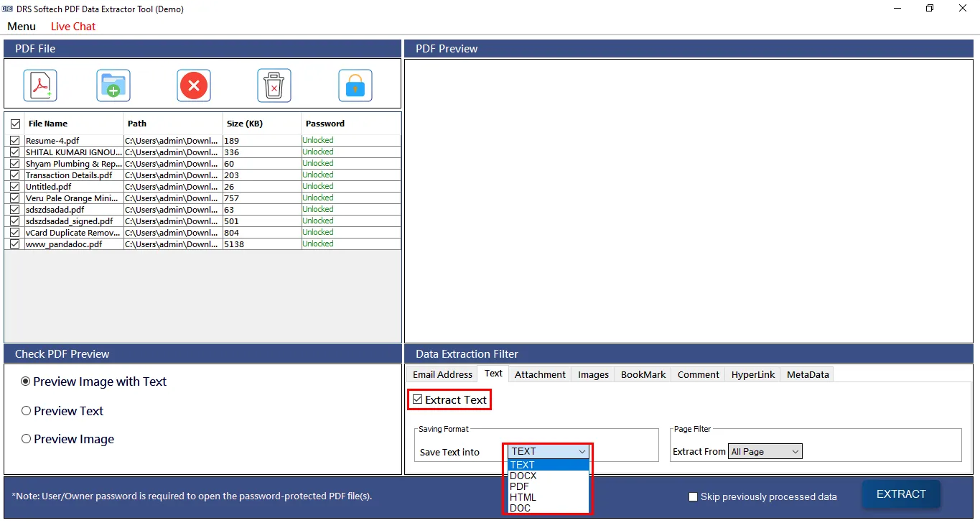Open the Extract From page filter dropdown
The height and width of the screenshot is (523, 980).
coord(765,452)
